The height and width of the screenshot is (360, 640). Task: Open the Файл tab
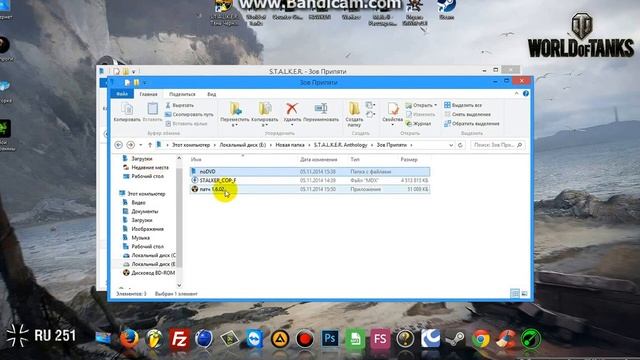click(122, 94)
